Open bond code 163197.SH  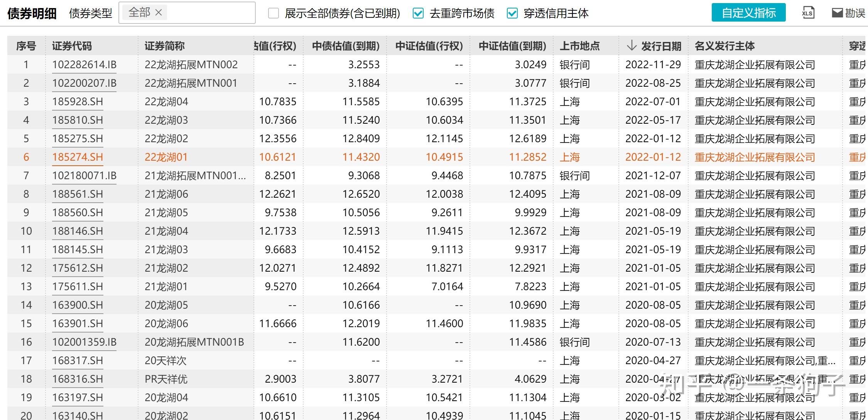[78, 397]
